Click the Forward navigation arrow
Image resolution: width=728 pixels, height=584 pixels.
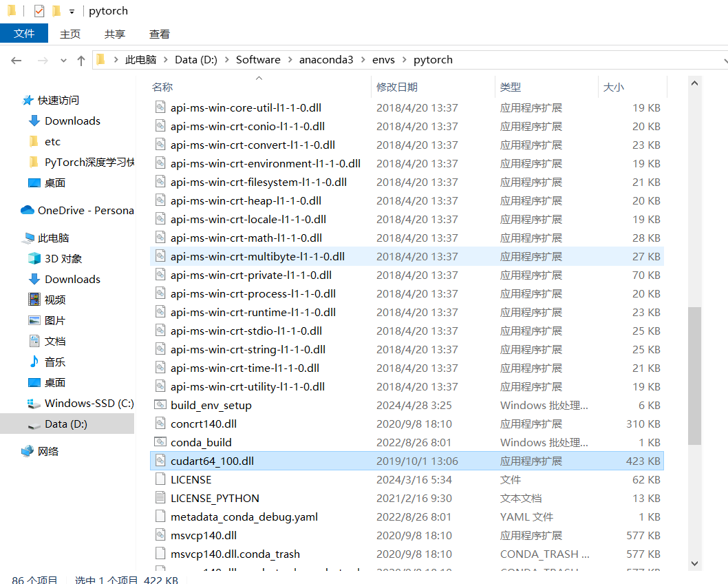(43, 61)
